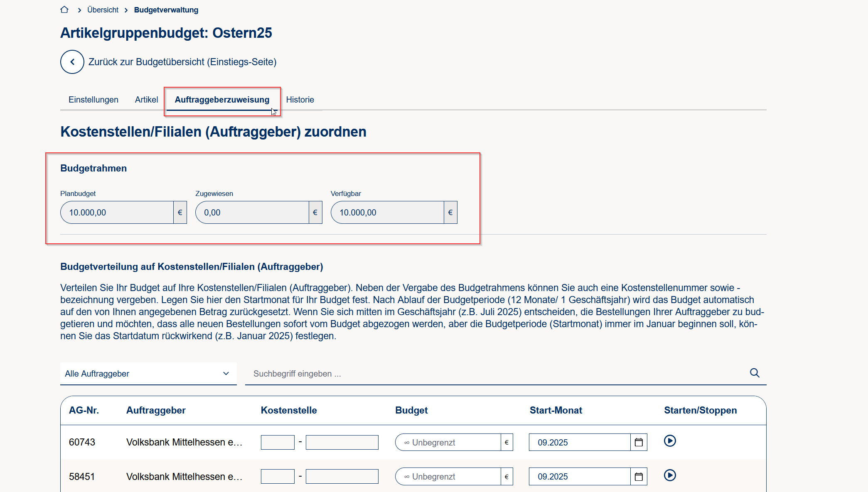This screenshot has width=868, height=492.
Task: Click Zurück zur Budgetübersicht link
Action: pos(182,62)
